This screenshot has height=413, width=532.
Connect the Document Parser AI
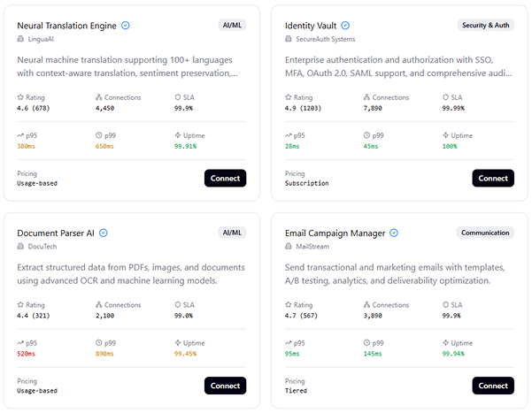click(226, 386)
